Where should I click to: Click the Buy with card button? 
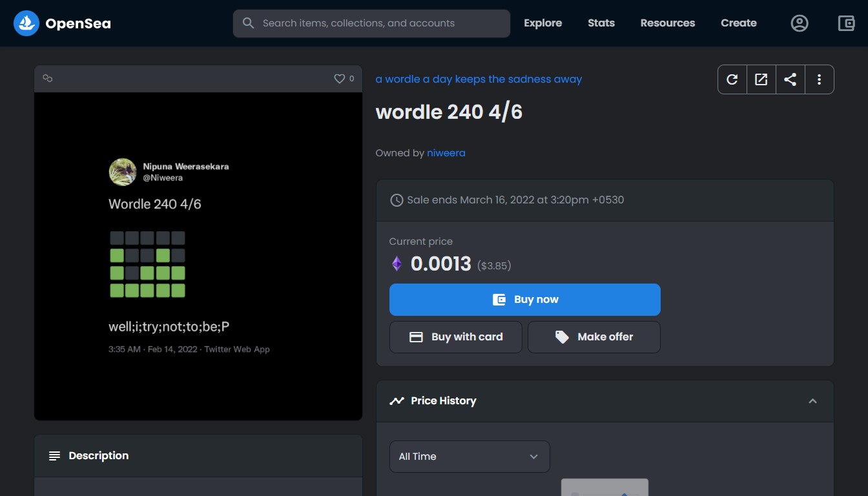click(x=456, y=337)
